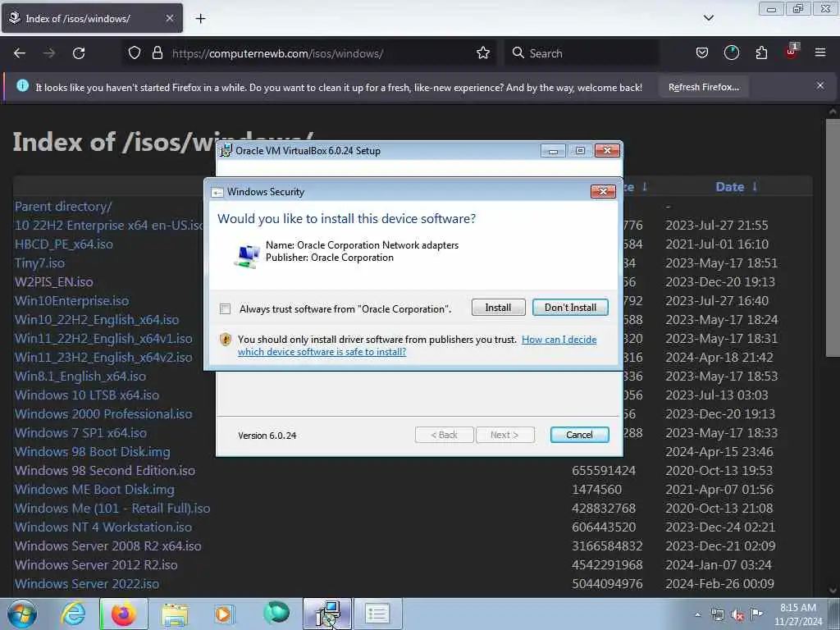Screen dimensions: 840x630
Task: Go back in Firefox history
Action: 20,53
